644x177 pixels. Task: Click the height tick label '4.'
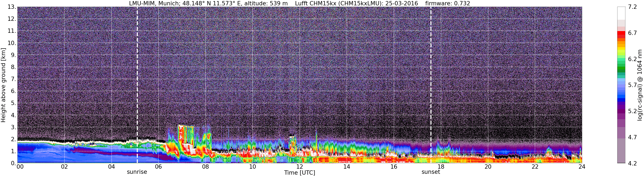(x=13, y=115)
